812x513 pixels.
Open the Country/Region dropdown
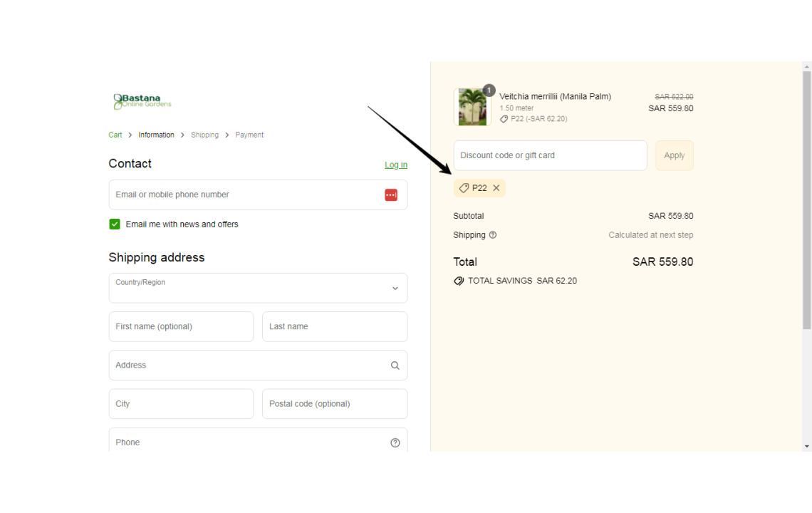(258, 288)
